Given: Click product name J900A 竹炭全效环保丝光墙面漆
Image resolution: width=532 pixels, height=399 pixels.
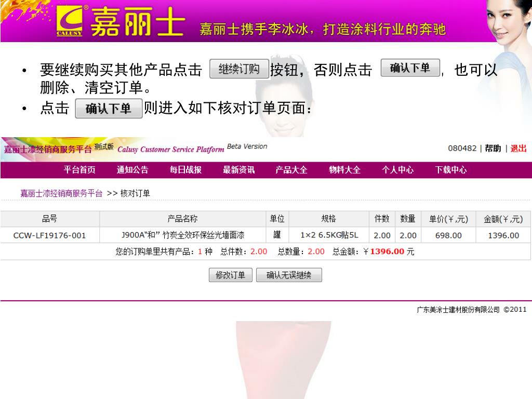Looking at the screenshot, I should pos(183,235).
